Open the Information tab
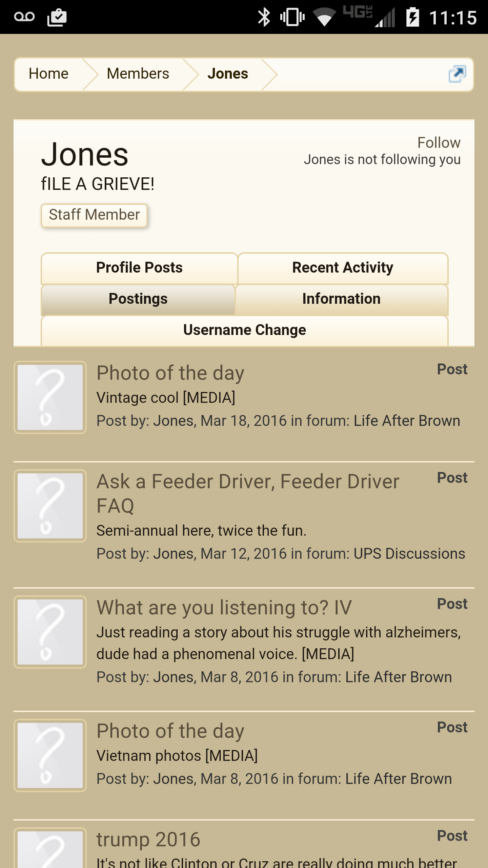488x868 pixels. (x=342, y=299)
